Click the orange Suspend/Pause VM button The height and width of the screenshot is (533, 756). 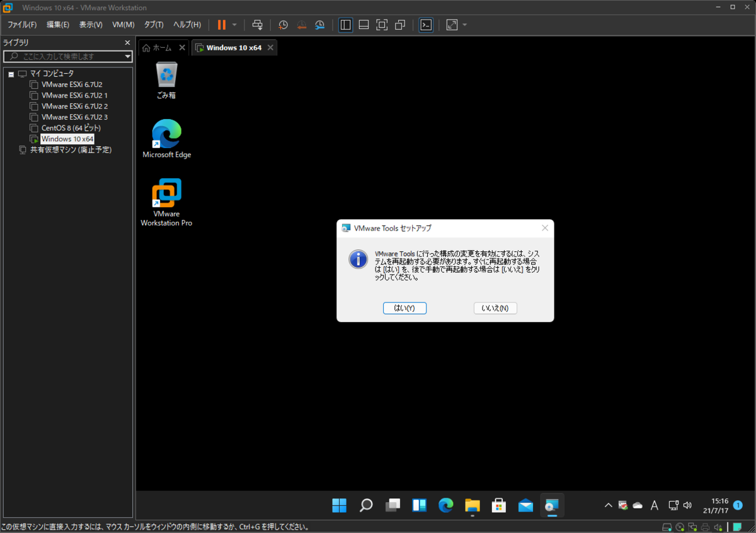(222, 25)
